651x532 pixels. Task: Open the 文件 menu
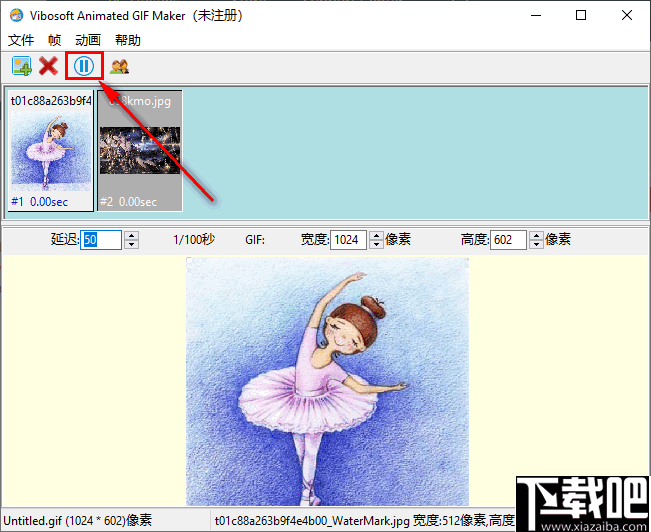click(x=21, y=40)
